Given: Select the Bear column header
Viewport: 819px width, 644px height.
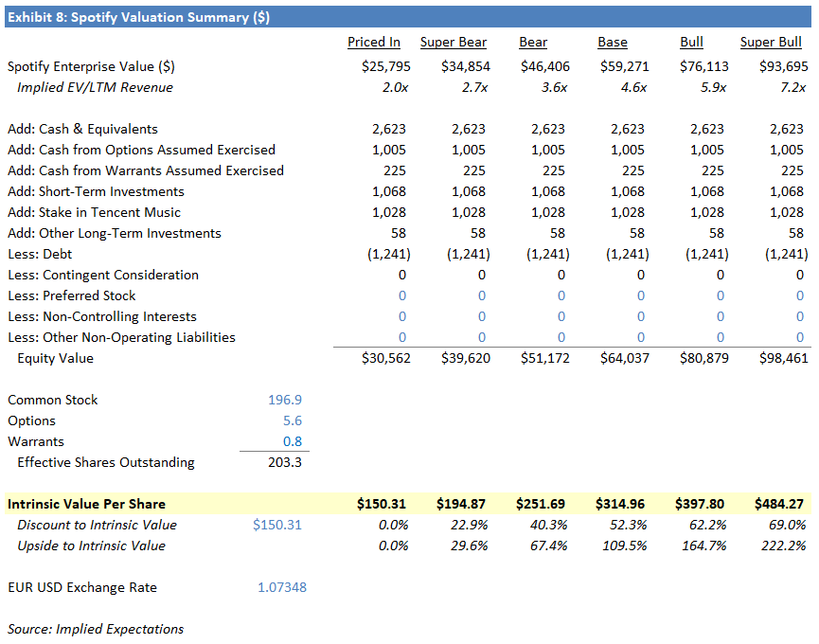Looking at the screenshot, I should pos(533,43).
